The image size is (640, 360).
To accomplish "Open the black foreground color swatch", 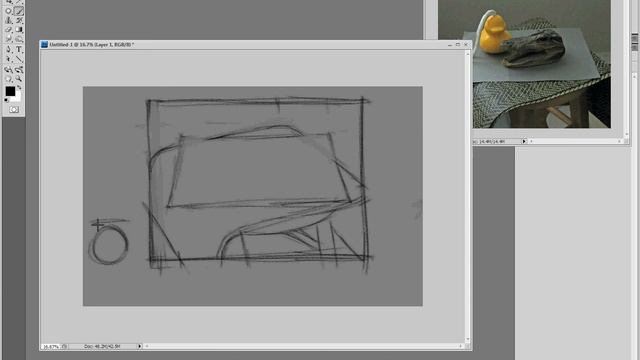I will [x=10, y=91].
